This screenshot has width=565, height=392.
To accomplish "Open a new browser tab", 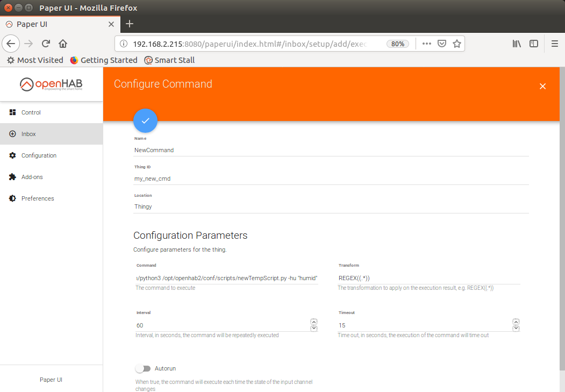I will [x=130, y=24].
